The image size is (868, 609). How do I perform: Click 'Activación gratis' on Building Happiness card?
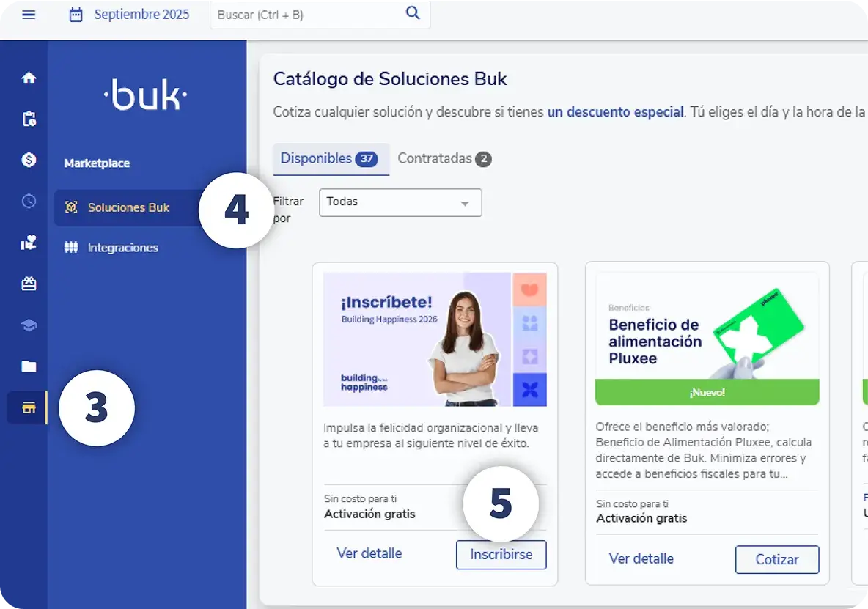[369, 514]
